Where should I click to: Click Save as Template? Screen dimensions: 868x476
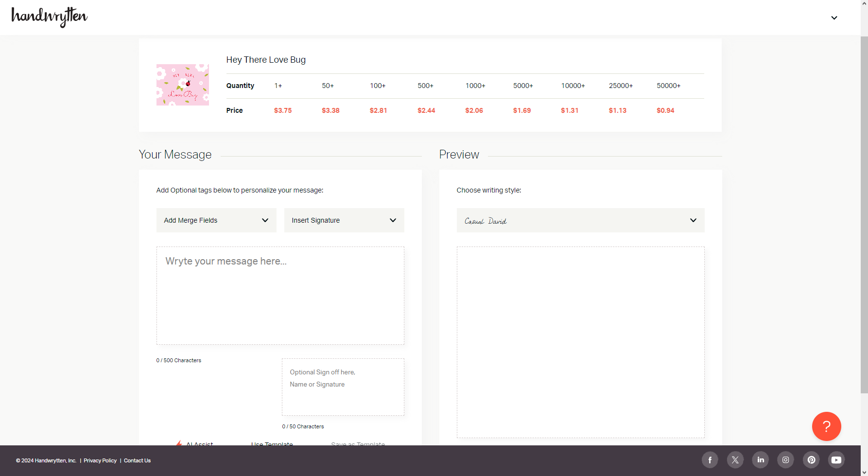click(358, 444)
